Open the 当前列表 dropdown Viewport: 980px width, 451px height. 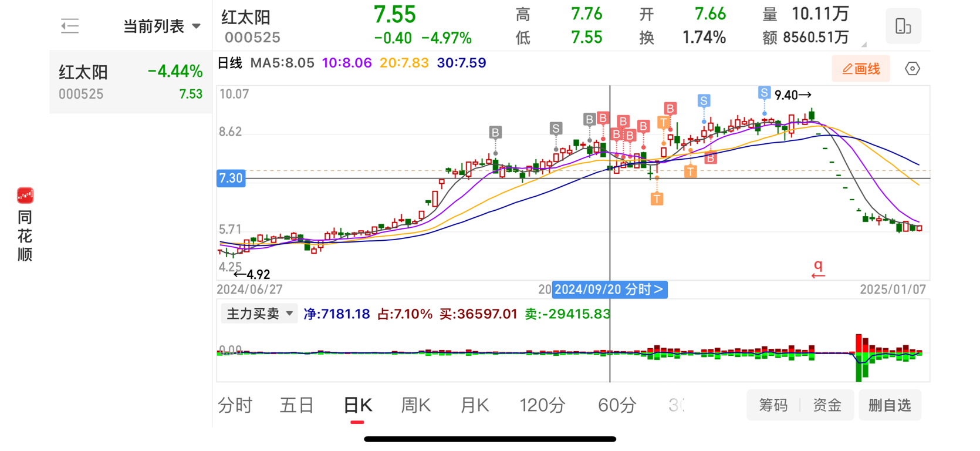click(162, 26)
